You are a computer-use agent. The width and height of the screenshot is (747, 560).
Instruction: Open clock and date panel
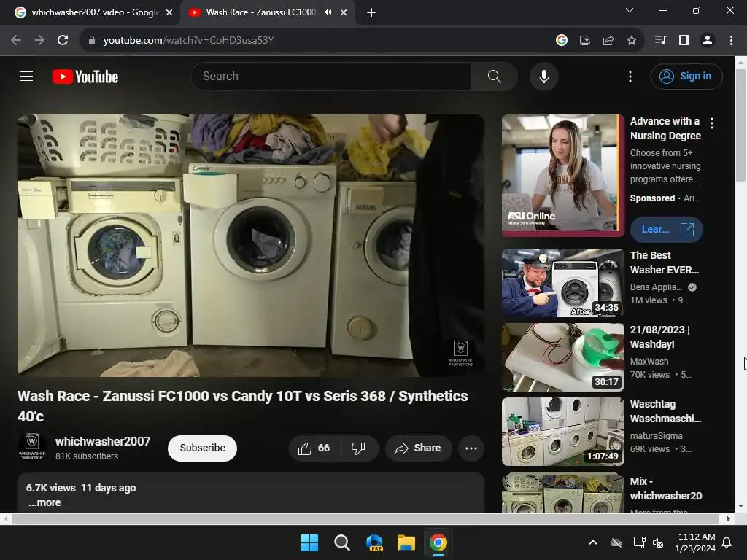(695, 542)
